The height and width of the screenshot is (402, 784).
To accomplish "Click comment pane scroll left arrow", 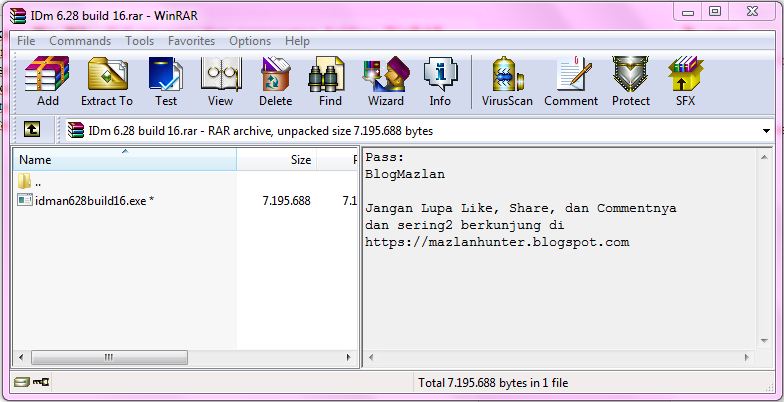I will click(371, 358).
